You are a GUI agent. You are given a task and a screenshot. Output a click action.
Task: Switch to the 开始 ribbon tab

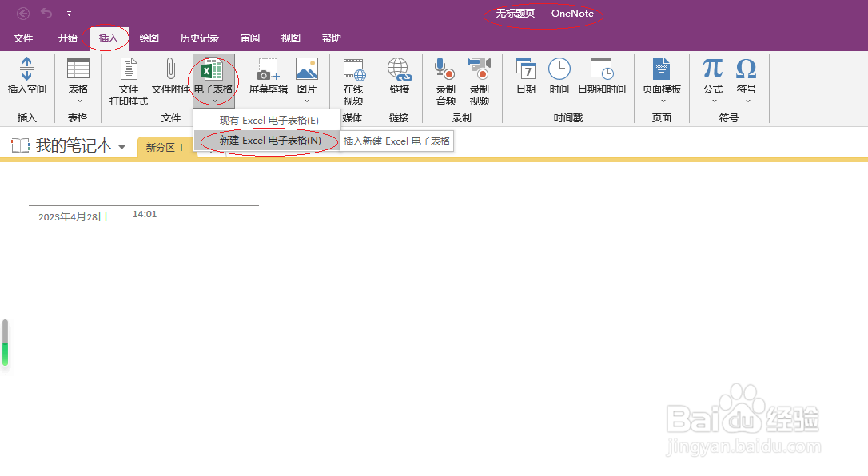pyautogui.click(x=67, y=38)
